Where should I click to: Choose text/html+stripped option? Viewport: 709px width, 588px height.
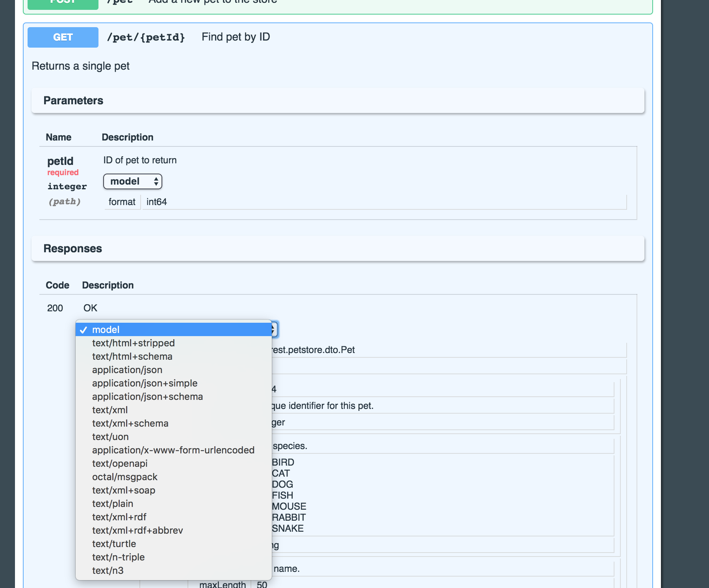133,343
